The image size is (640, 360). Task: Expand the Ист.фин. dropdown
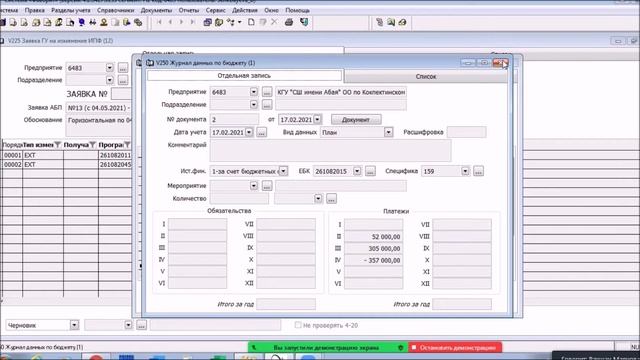click(283, 171)
